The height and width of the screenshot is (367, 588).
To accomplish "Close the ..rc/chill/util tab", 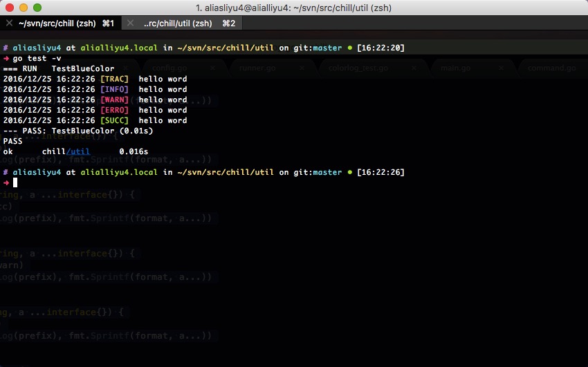I will click(130, 23).
